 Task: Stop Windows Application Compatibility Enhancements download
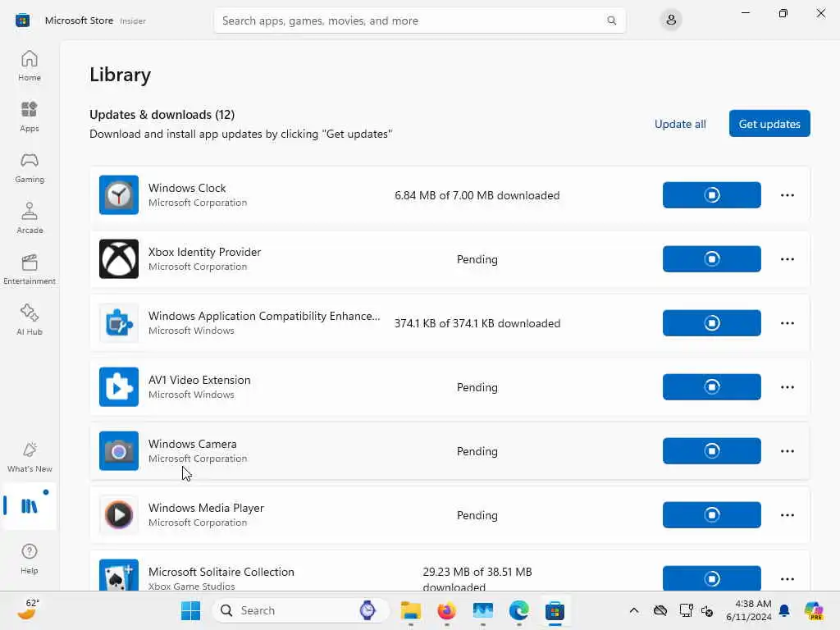coord(711,323)
